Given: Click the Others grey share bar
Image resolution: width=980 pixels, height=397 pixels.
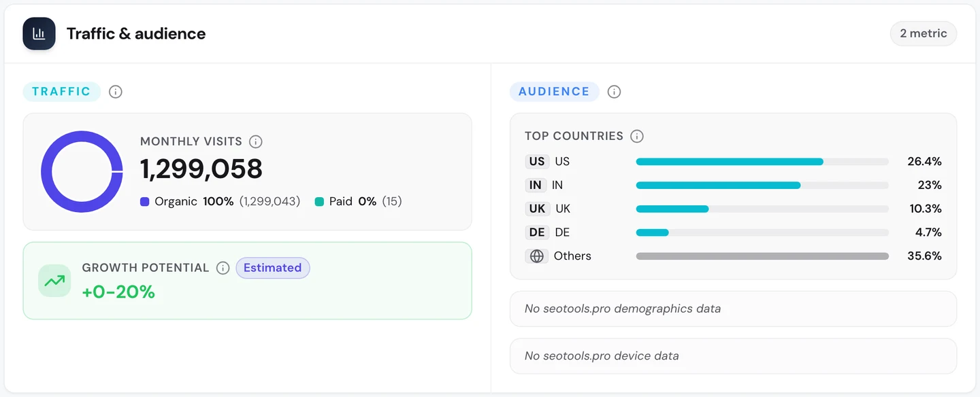Looking at the screenshot, I should [x=762, y=256].
